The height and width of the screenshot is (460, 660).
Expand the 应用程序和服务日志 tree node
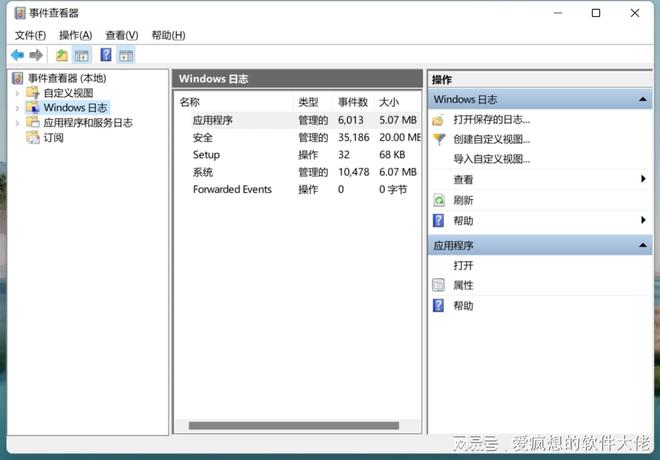tap(17, 123)
